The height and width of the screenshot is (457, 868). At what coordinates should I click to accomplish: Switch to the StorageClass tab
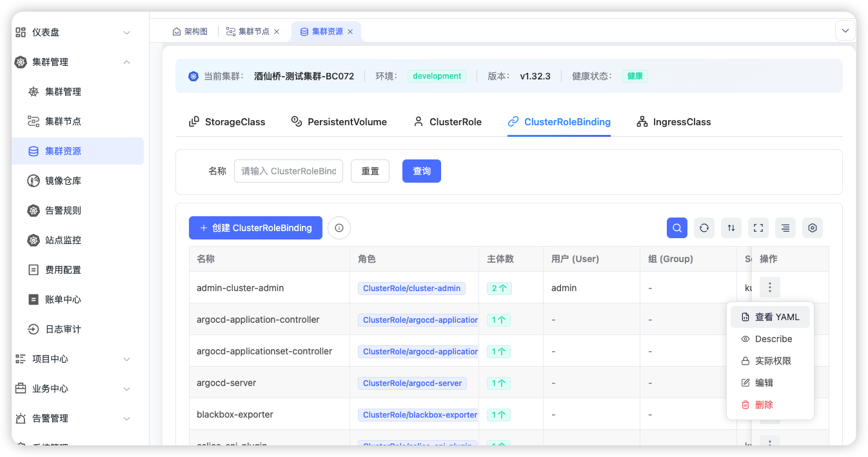click(x=227, y=122)
